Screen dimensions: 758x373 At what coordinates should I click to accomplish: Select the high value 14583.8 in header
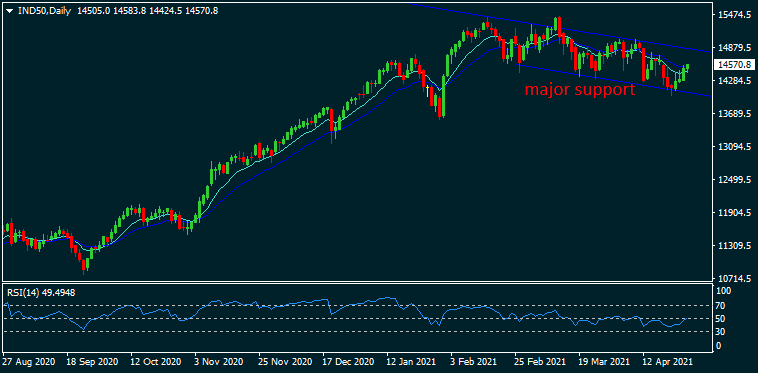pyautogui.click(x=129, y=11)
